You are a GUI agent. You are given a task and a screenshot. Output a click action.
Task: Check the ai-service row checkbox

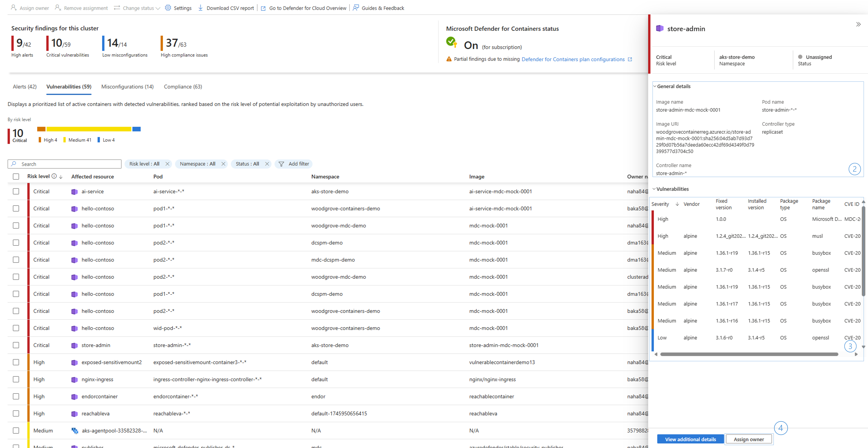click(16, 191)
